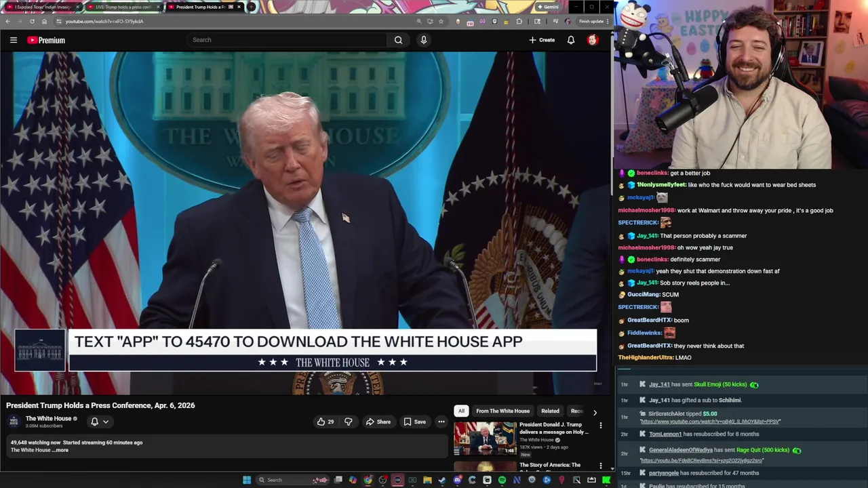The height and width of the screenshot is (488, 868).
Task: Go back with the browser back arrow
Action: click(x=7, y=21)
